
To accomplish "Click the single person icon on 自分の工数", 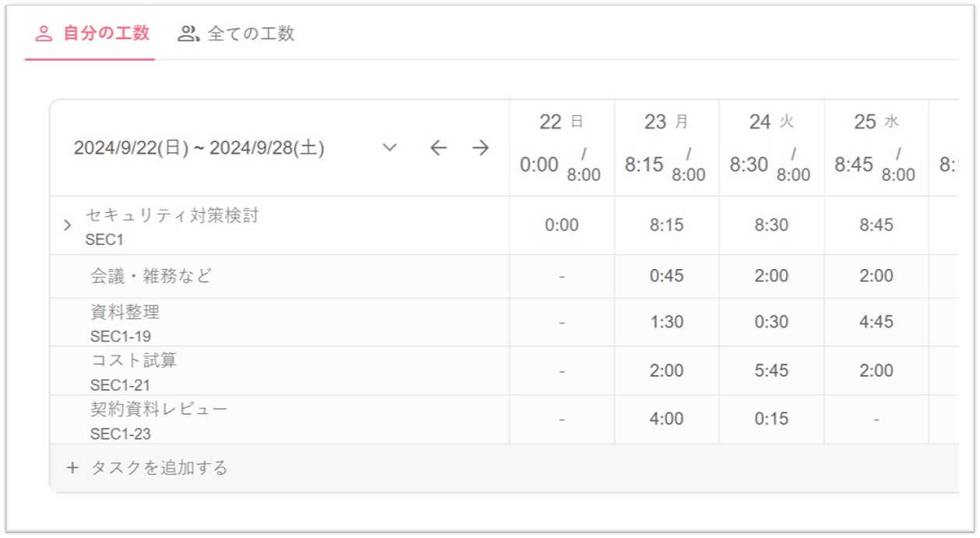I will [x=44, y=34].
